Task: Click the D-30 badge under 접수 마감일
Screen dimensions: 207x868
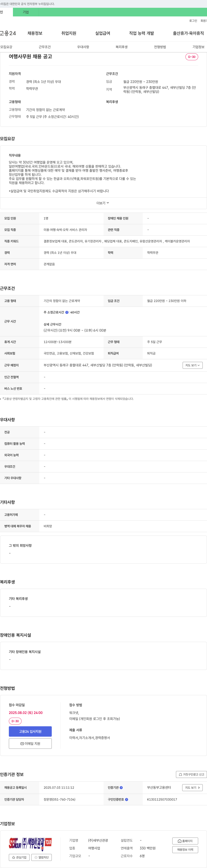Action: pyautogui.click(x=15, y=721)
